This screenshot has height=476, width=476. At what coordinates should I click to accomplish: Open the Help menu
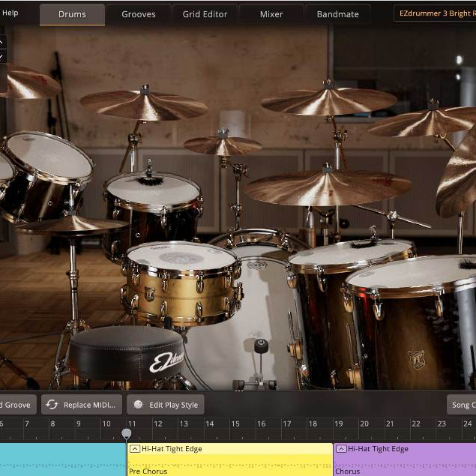tap(10, 13)
